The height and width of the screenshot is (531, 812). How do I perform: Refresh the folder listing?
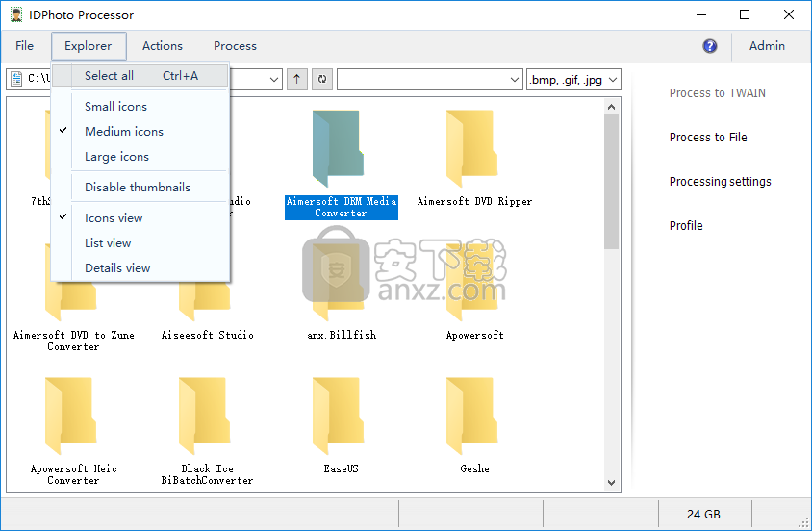click(322, 79)
